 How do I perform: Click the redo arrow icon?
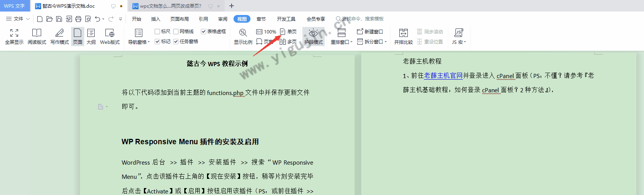111,19
